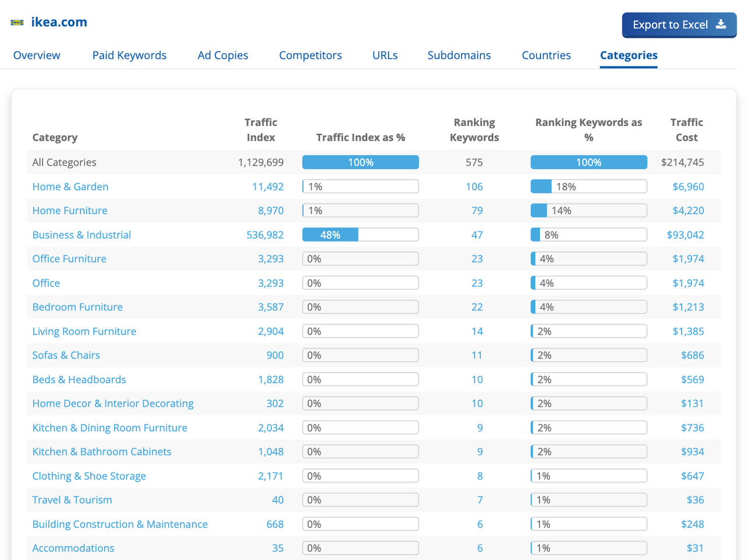Export the report to Excel
Screen dimensions: 747x560
coord(679,25)
